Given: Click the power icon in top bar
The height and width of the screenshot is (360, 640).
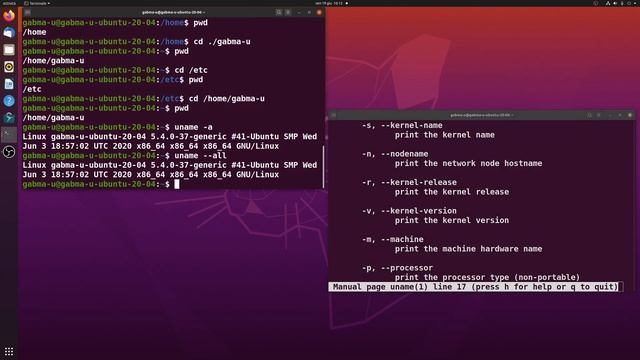Looking at the screenshot, I should [x=629, y=3].
